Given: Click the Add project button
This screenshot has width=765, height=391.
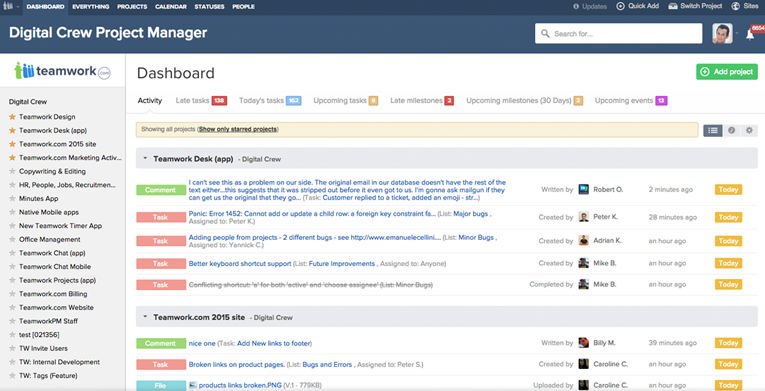Looking at the screenshot, I should click(726, 72).
